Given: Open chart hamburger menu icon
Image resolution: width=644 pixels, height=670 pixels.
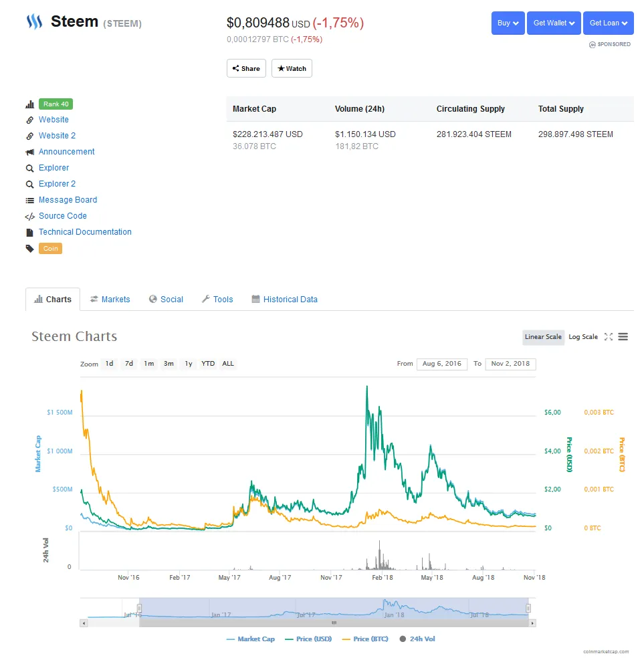Looking at the screenshot, I should [x=623, y=337].
